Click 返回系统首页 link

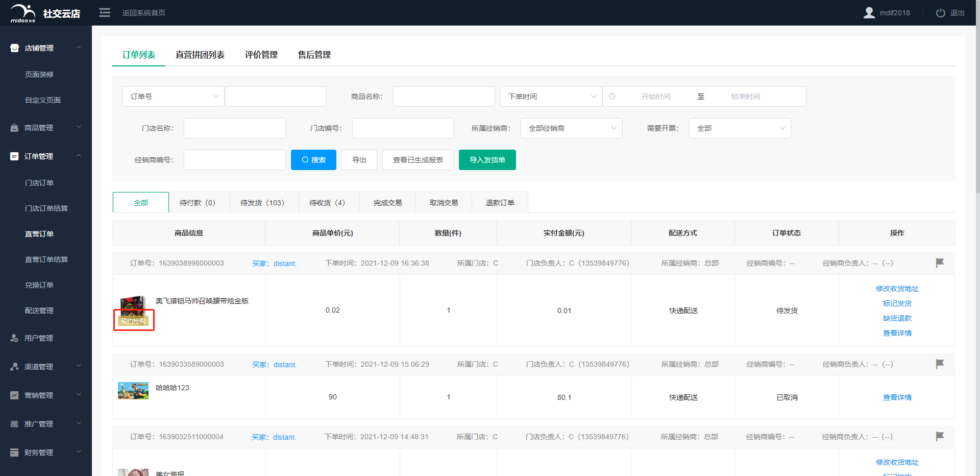click(144, 13)
